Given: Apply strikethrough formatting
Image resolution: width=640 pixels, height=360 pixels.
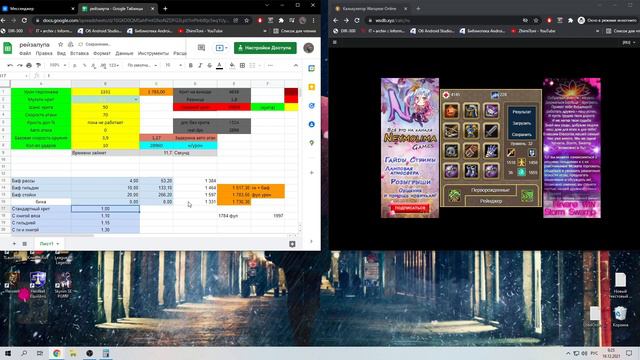Looking at the screenshot, I should 209,65.
